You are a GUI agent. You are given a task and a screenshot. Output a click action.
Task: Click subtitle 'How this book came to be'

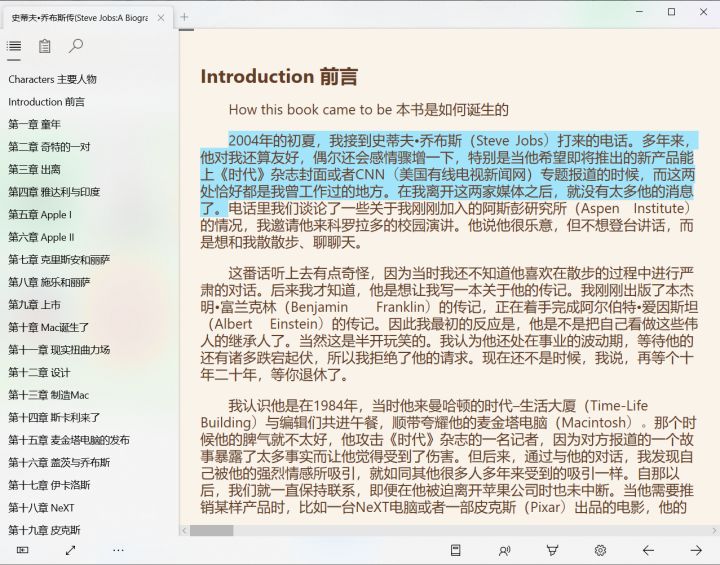pyautogui.click(x=310, y=110)
